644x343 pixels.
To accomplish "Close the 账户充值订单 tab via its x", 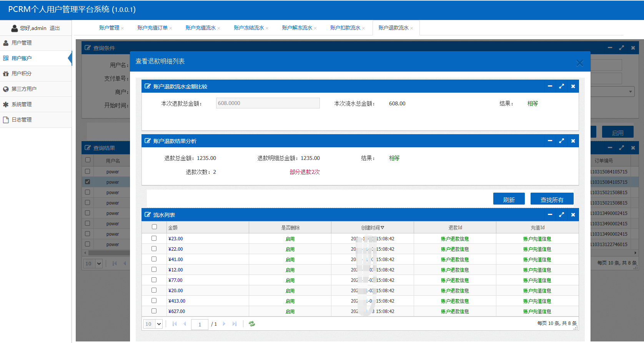I will click(171, 28).
